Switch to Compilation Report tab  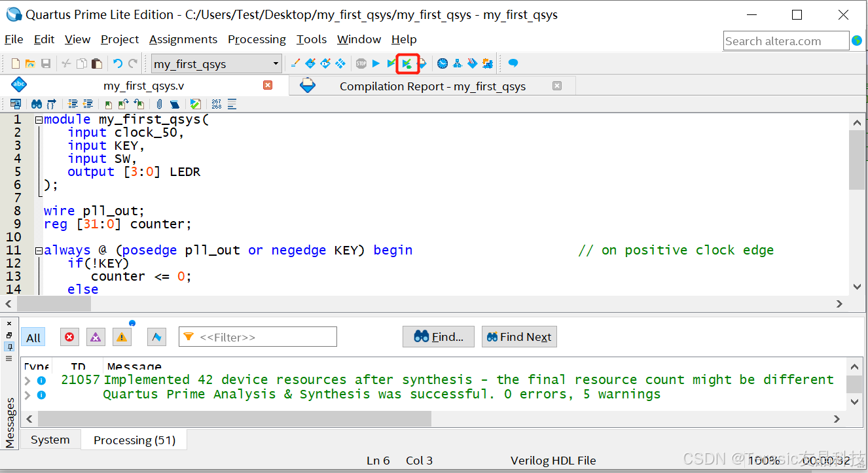pos(432,86)
